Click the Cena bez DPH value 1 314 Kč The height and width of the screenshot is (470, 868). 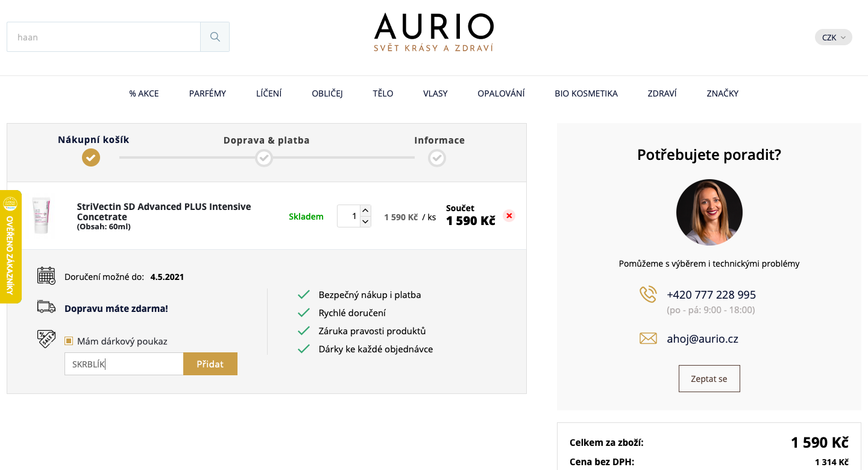pyautogui.click(x=832, y=463)
